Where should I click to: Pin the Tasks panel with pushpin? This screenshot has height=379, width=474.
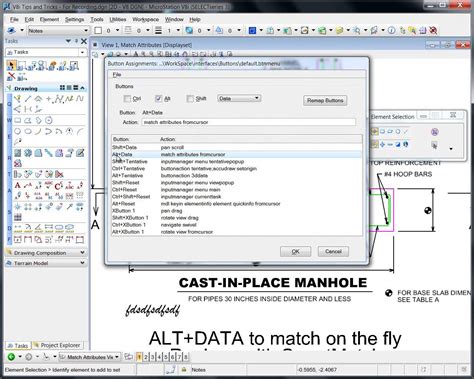[76, 41]
